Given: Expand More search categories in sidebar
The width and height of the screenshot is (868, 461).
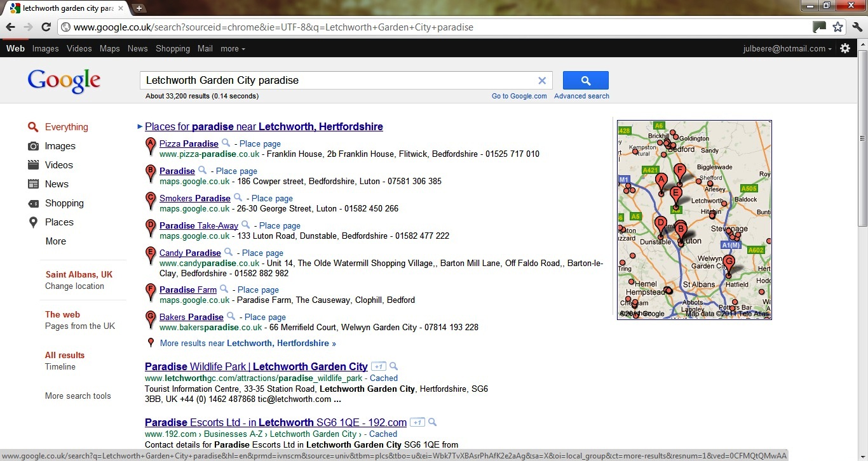Looking at the screenshot, I should click(55, 241).
